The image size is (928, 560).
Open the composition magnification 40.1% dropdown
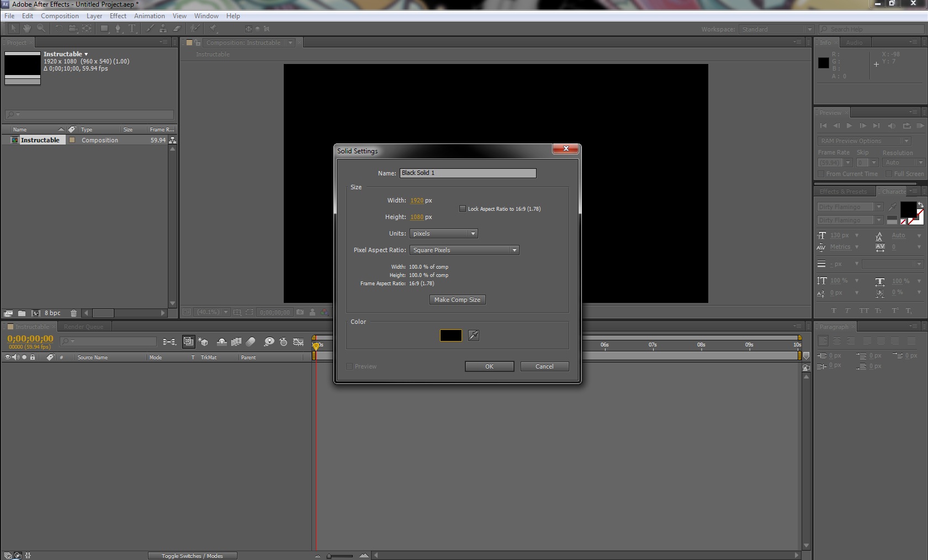211,312
